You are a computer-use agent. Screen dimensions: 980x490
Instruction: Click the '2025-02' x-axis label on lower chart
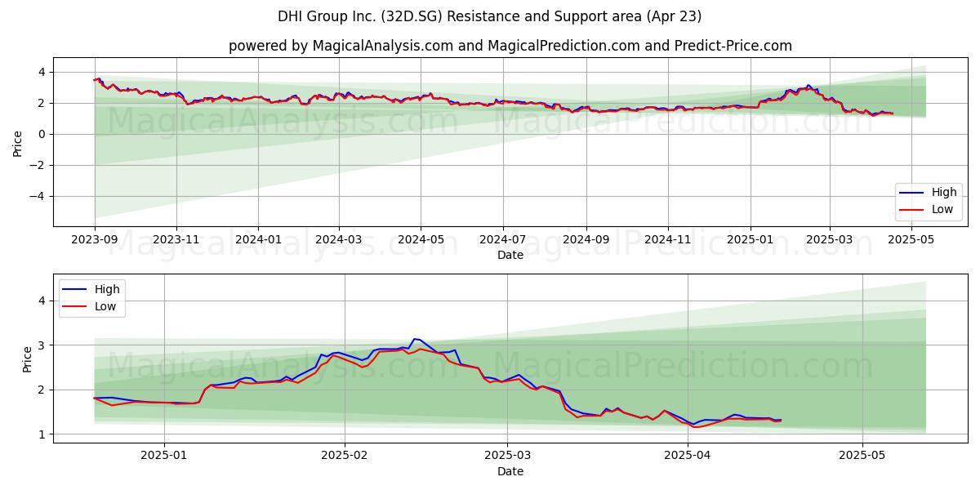[345, 456]
